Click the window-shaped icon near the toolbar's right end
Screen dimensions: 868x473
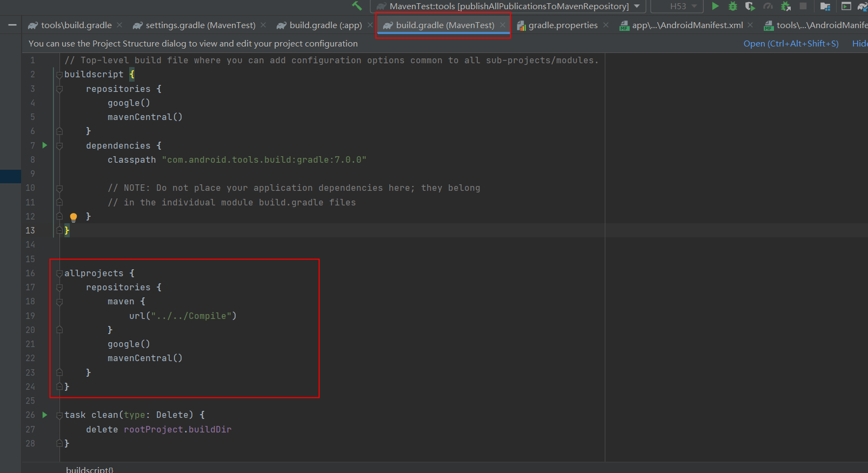(x=846, y=6)
